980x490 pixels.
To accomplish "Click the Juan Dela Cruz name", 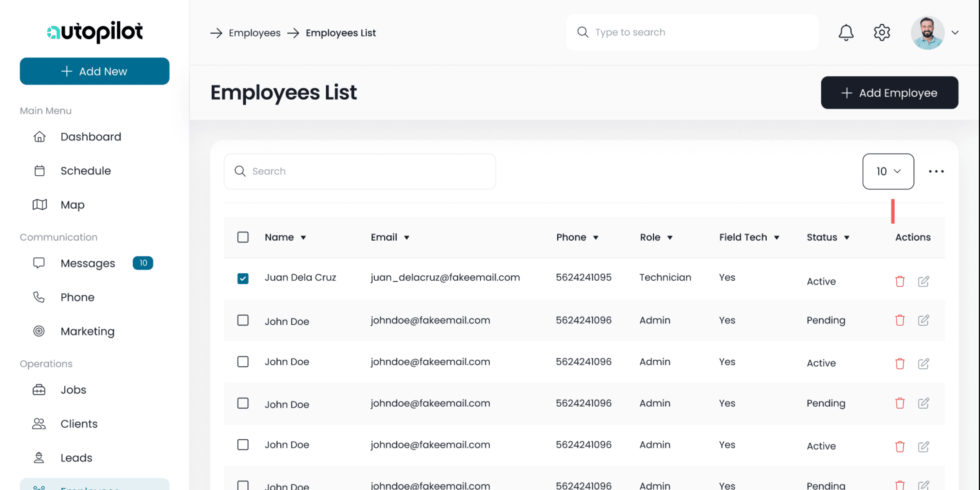I will click(x=300, y=277).
